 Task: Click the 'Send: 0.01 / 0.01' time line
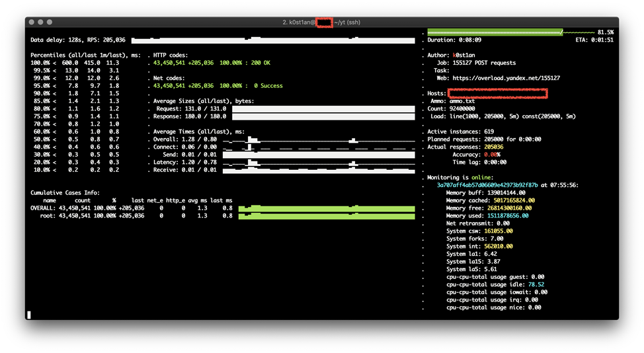[x=190, y=155]
